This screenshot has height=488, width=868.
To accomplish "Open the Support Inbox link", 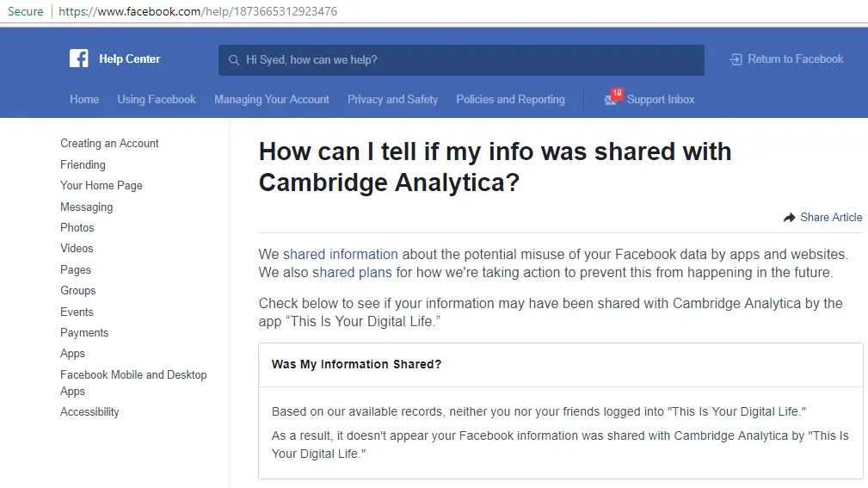I will coord(661,99).
